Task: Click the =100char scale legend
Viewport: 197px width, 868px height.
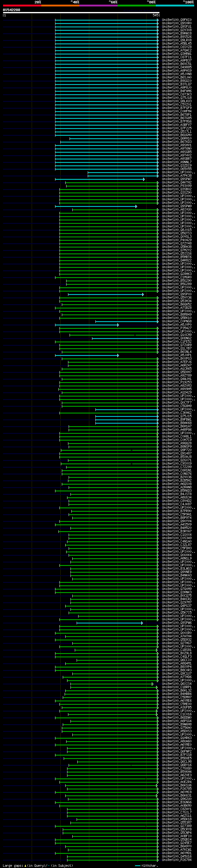Action: click(147, 866)
